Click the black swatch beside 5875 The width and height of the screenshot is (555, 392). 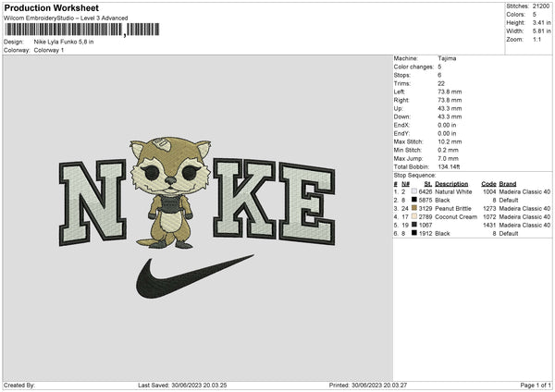[414, 200]
